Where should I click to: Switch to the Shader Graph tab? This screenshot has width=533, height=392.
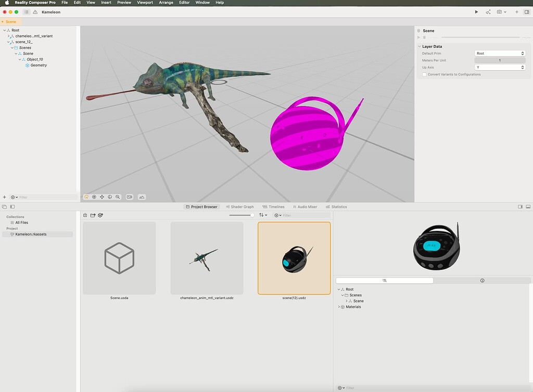[239, 206]
